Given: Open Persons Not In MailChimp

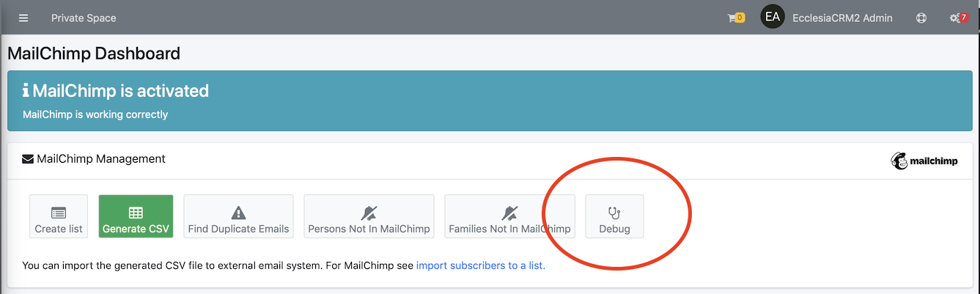Looking at the screenshot, I should 369,216.
